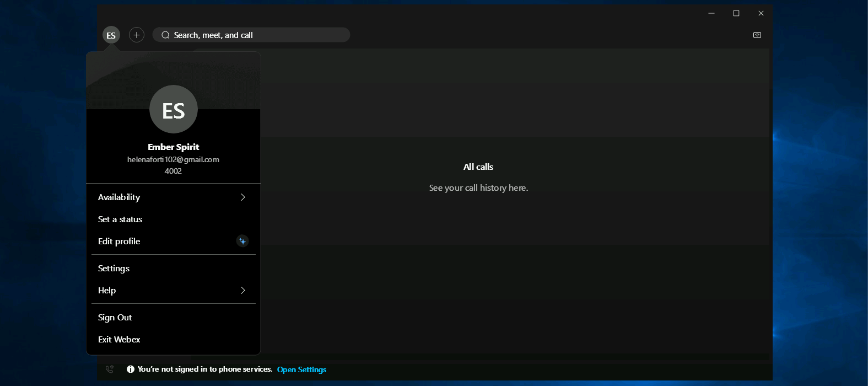Image resolution: width=868 pixels, height=386 pixels.
Task: Open the Availability menu item
Action: [x=119, y=197]
